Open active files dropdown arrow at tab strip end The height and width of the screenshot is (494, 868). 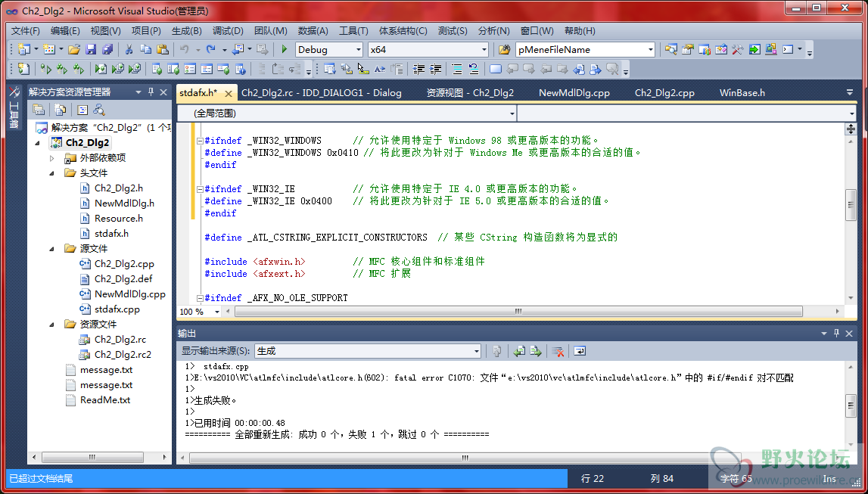[850, 92]
